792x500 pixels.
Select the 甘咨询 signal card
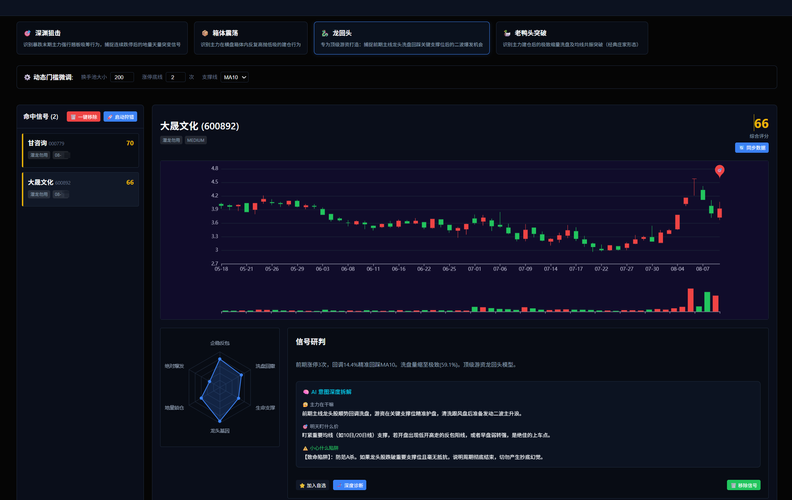(x=80, y=150)
